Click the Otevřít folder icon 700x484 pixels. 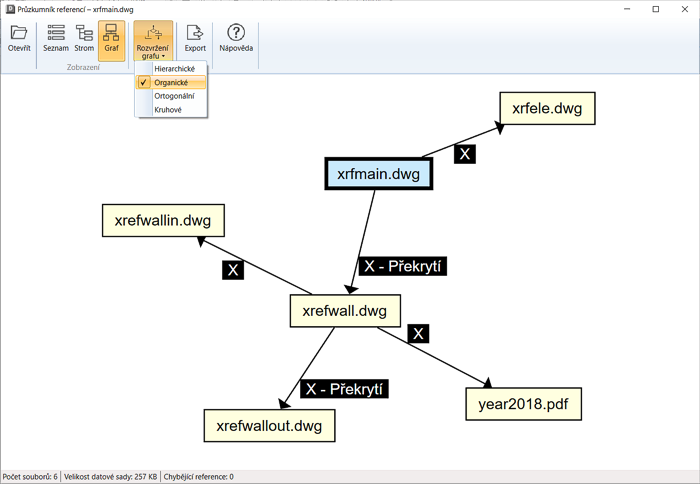pos(19,34)
